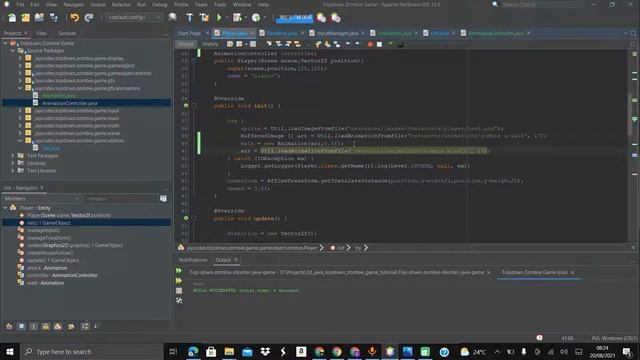This screenshot has width=640, height=360.
Task: Open Output settings wrench icon
Action: click(179, 300)
